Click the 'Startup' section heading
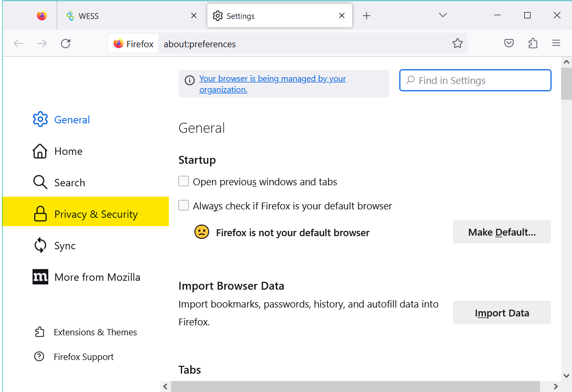Viewport: 572px width, 392px height. (197, 160)
